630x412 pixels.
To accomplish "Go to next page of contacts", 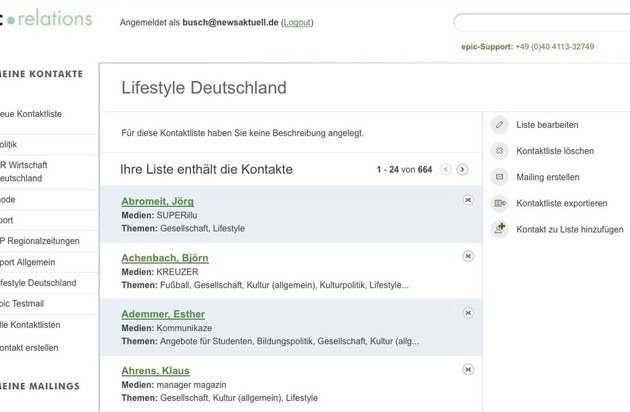I will pos(462,170).
